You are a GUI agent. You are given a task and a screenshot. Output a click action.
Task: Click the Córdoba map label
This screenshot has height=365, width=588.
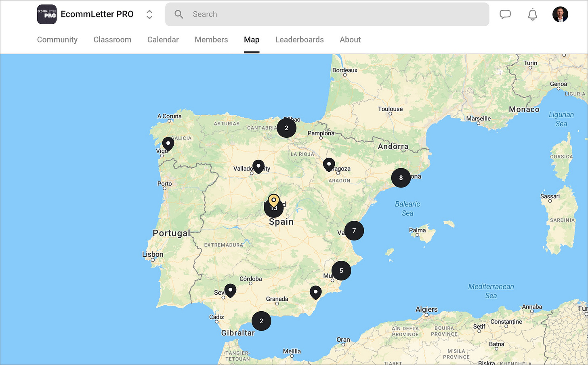(x=250, y=278)
